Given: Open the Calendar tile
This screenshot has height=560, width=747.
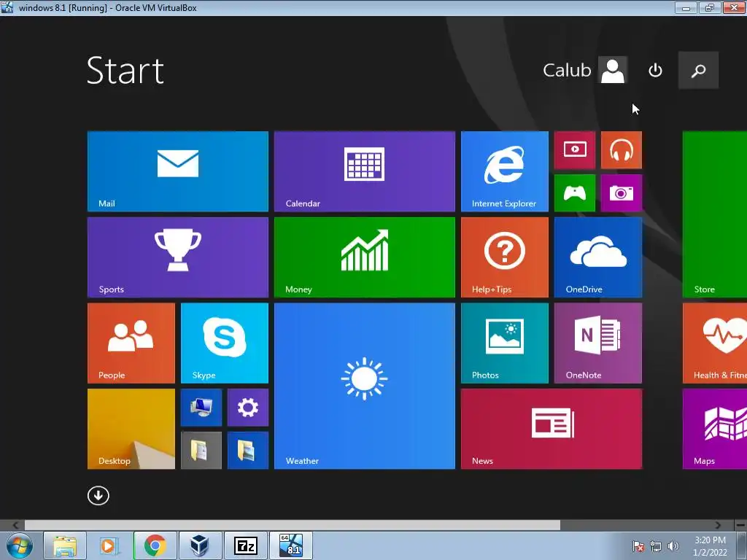Looking at the screenshot, I should [x=365, y=171].
